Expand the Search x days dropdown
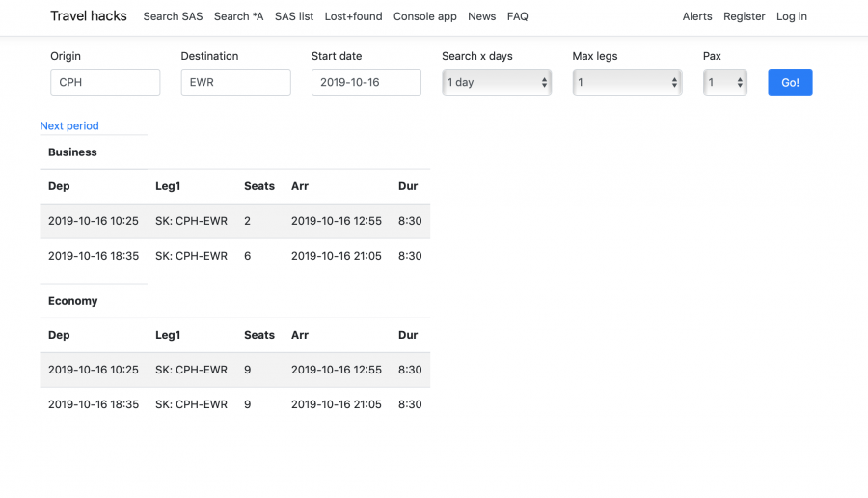The image size is (868, 498). click(497, 83)
